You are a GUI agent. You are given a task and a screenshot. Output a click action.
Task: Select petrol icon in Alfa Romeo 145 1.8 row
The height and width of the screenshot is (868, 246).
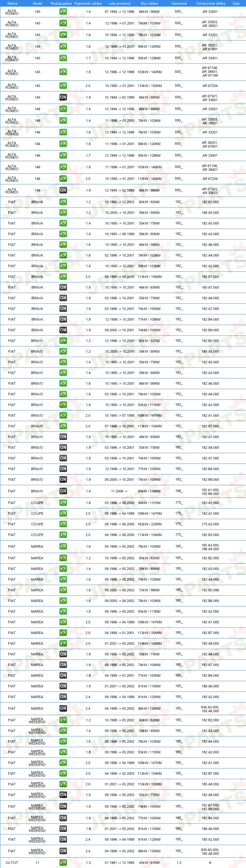pos(63,72)
